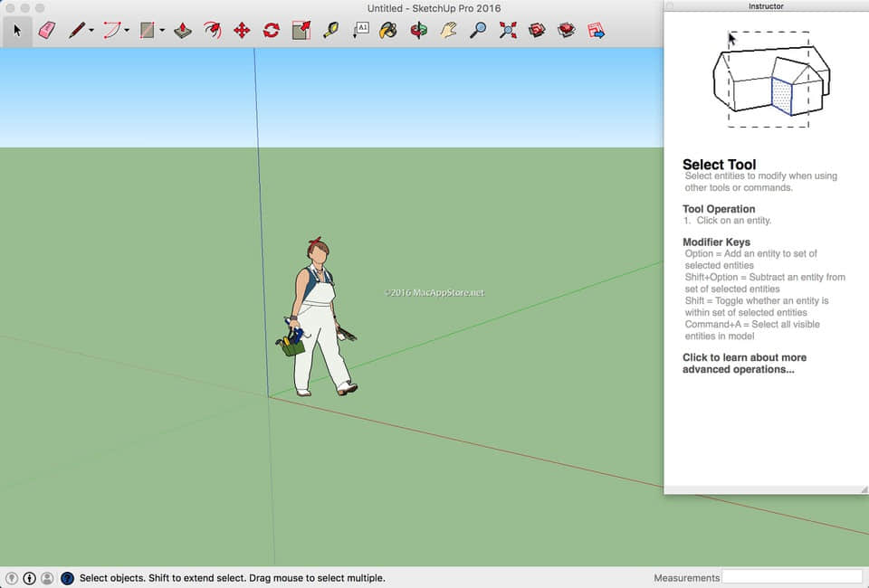
Task: Select the Paint Bucket tool
Action: (x=387, y=30)
